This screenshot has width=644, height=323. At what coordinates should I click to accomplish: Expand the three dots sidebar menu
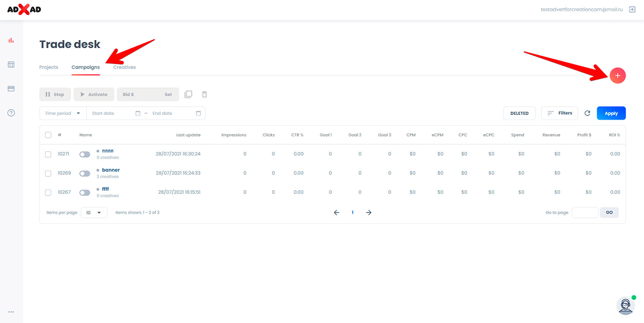(11, 312)
